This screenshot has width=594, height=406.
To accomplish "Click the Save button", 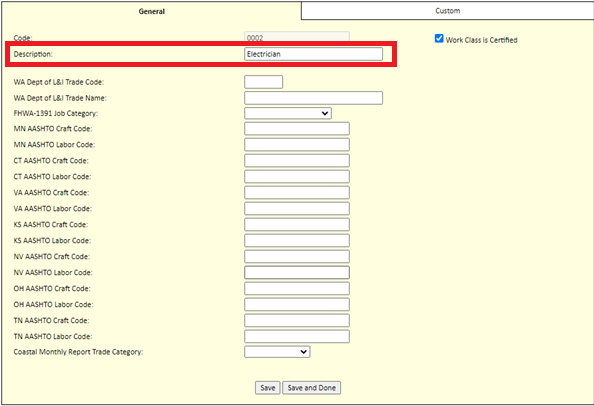I will (267, 388).
